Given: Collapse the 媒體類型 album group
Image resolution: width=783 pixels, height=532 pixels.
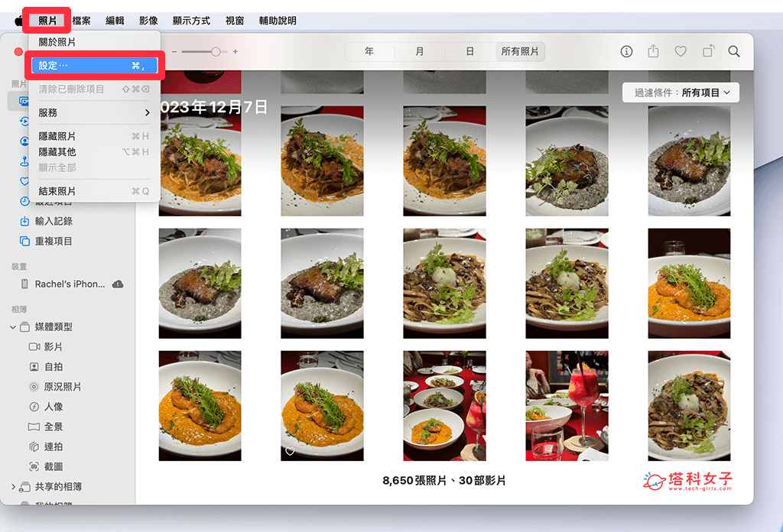Looking at the screenshot, I should coord(13,327).
